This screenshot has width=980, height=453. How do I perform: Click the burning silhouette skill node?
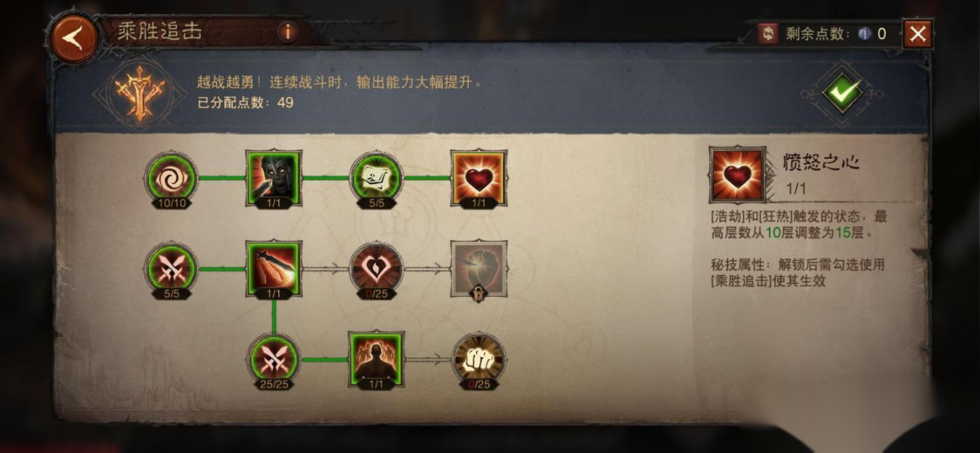click(x=376, y=360)
